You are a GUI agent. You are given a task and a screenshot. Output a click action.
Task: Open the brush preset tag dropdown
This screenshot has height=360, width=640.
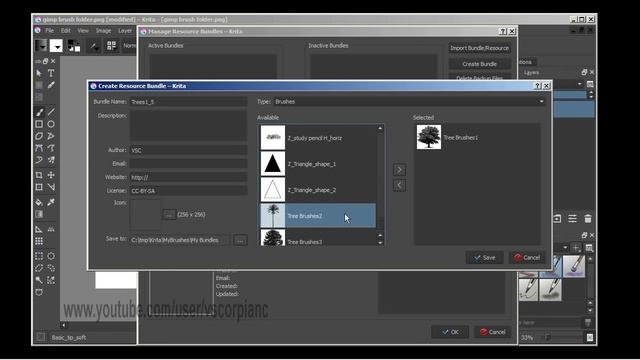pos(561,247)
